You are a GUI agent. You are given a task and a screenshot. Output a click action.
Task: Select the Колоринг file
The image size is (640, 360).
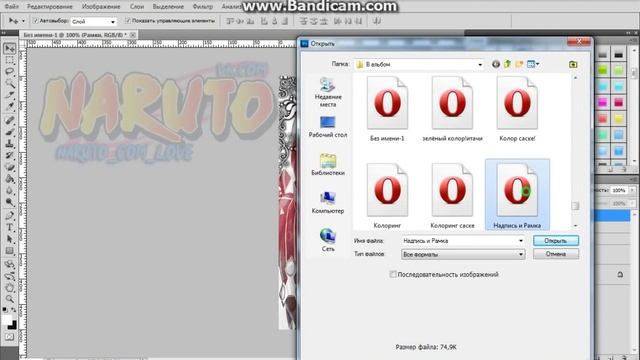387,196
